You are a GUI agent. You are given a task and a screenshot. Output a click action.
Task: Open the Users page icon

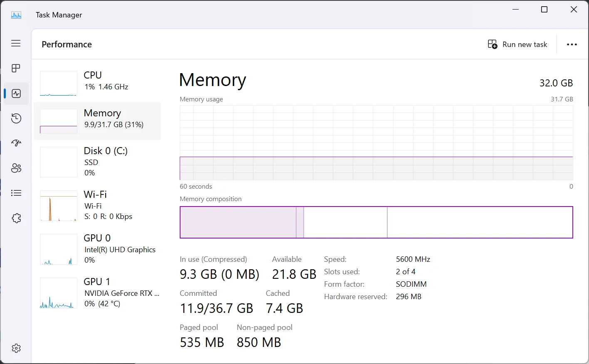tap(16, 168)
